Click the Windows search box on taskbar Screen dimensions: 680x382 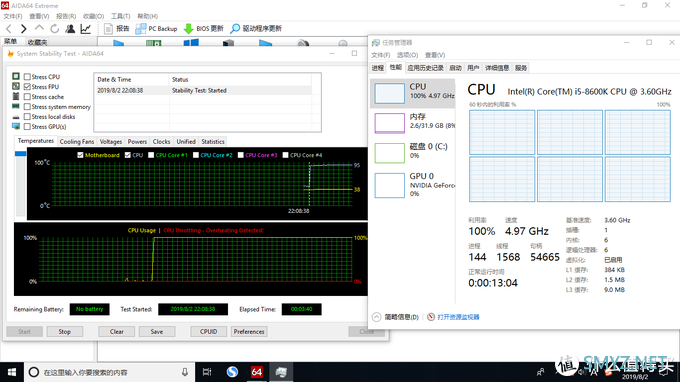[108, 372]
